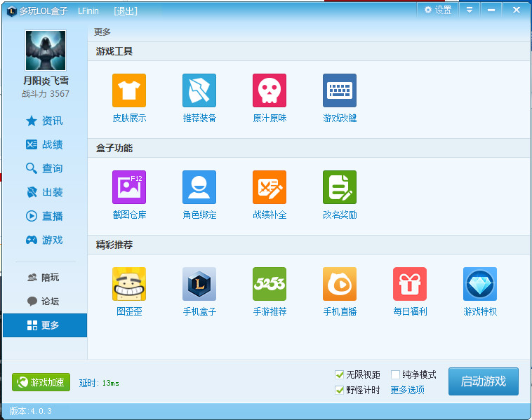Screen dimensions: 532x420
Task: Uncheck the 无限视距 unlimited view checkbox
Action: coord(339,374)
